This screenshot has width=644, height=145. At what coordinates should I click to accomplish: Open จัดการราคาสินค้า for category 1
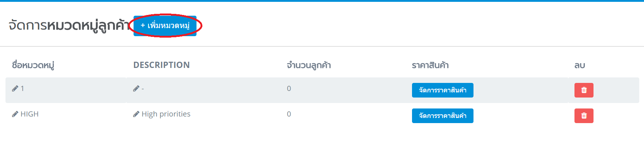(x=443, y=90)
